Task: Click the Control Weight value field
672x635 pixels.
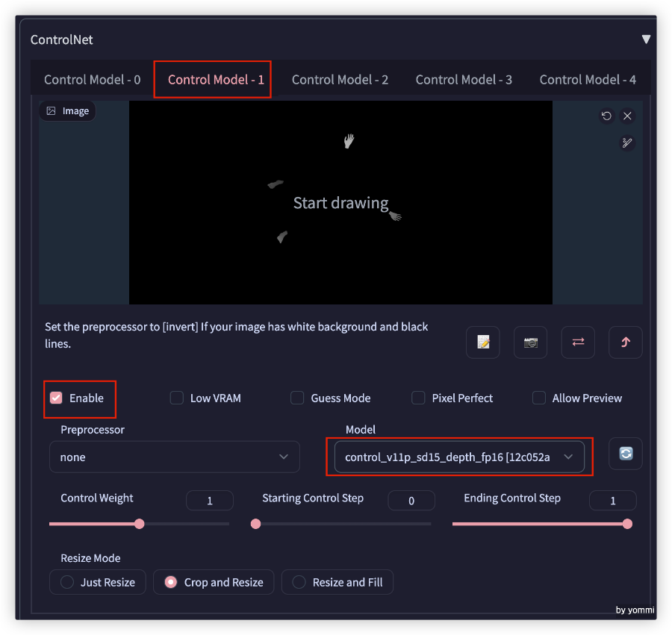Action: point(210,501)
